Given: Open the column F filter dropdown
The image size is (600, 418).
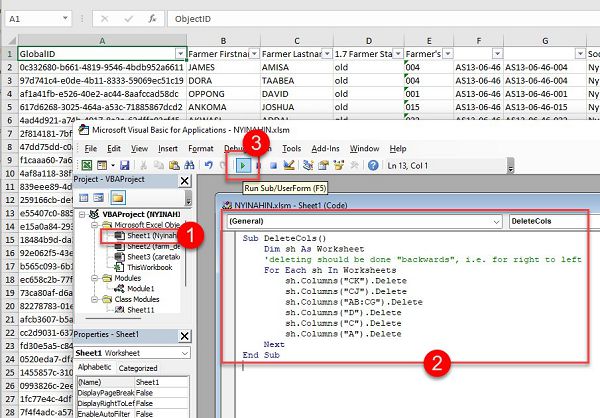Looking at the screenshot, I should tap(497, 54).
